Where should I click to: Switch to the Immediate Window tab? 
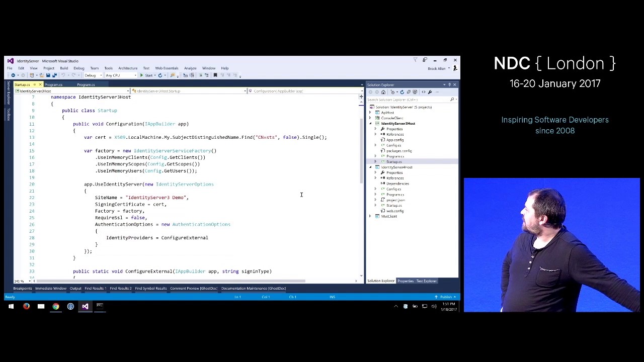pos(51,289)
